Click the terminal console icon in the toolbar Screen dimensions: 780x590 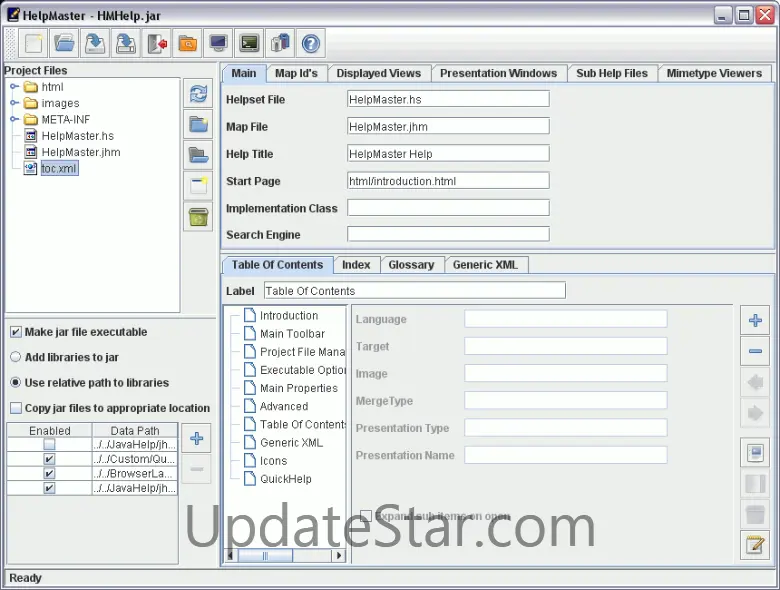[x=249, y=43]
